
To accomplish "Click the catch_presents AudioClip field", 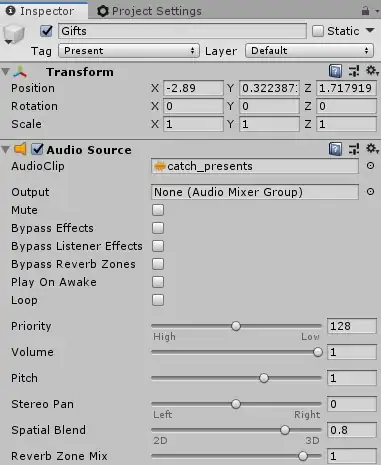I will tap(255, 166).
